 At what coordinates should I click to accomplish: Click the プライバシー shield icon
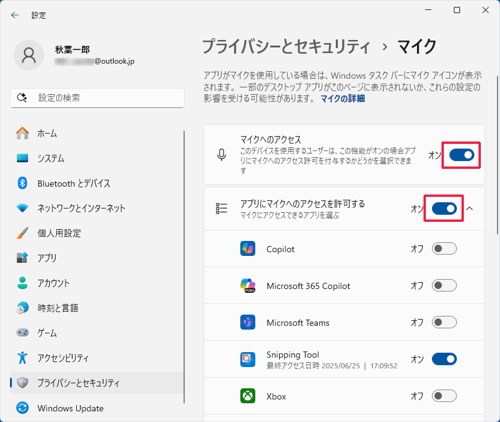click(x=22, y=383)
